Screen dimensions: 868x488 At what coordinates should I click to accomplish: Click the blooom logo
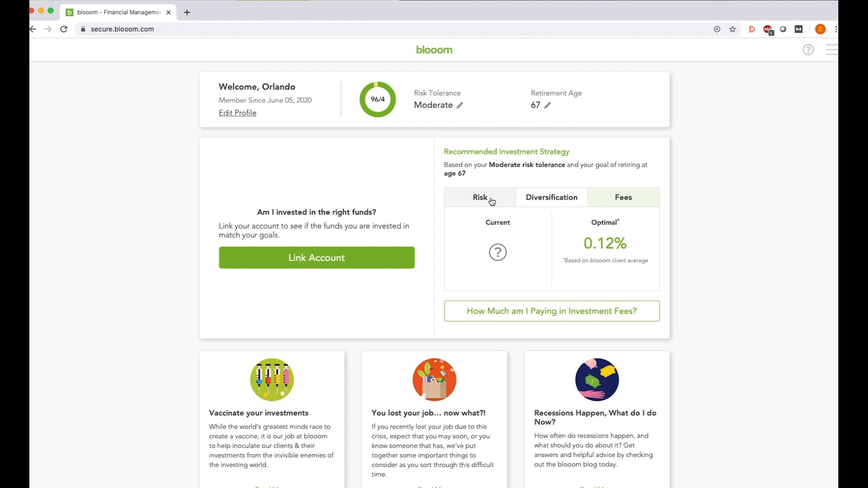point(434,50)
